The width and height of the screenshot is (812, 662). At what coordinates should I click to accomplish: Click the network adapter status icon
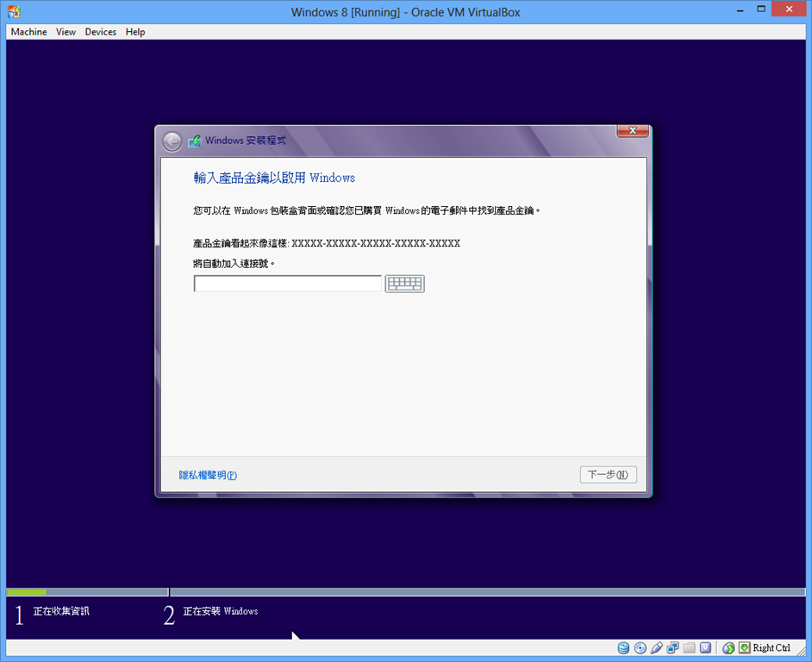[672, 648]
